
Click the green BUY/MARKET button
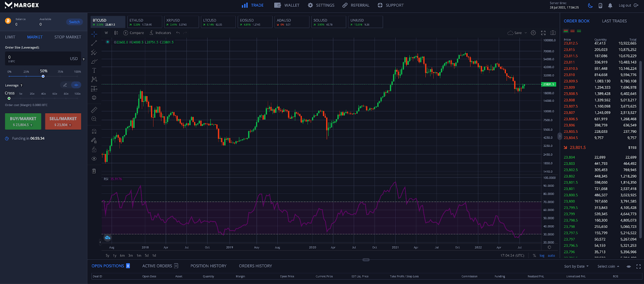pyautogui.click(x=23, y=121)
